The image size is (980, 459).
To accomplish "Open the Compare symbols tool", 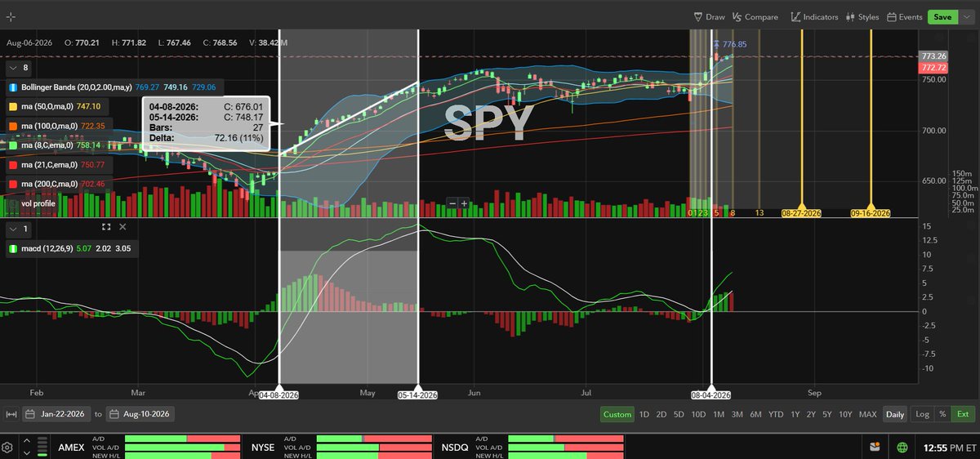I will [x=755, y=16].
